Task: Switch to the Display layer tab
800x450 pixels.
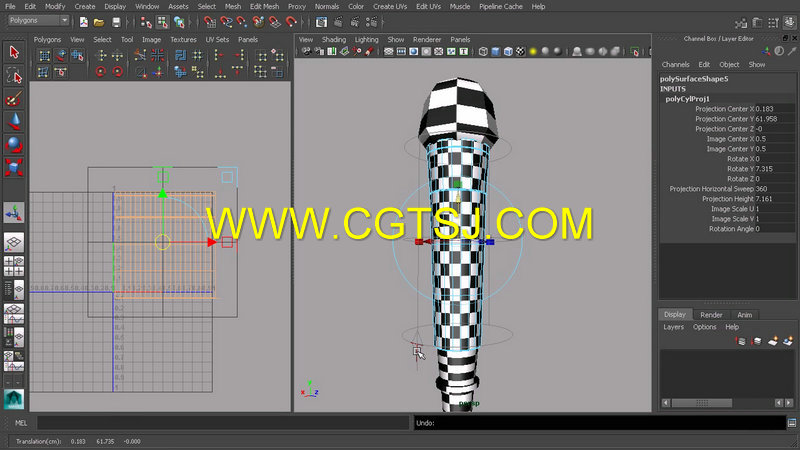Action: click(x=674, y=314)
